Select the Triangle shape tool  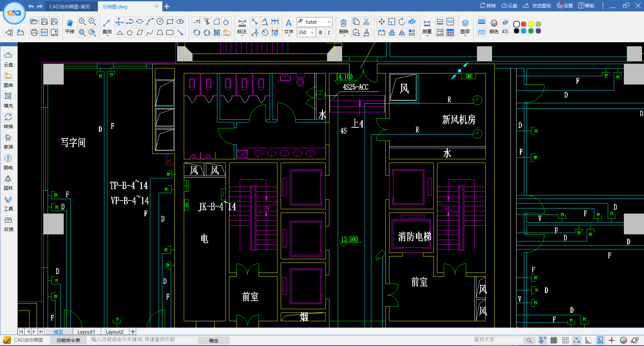pos(120,33)
